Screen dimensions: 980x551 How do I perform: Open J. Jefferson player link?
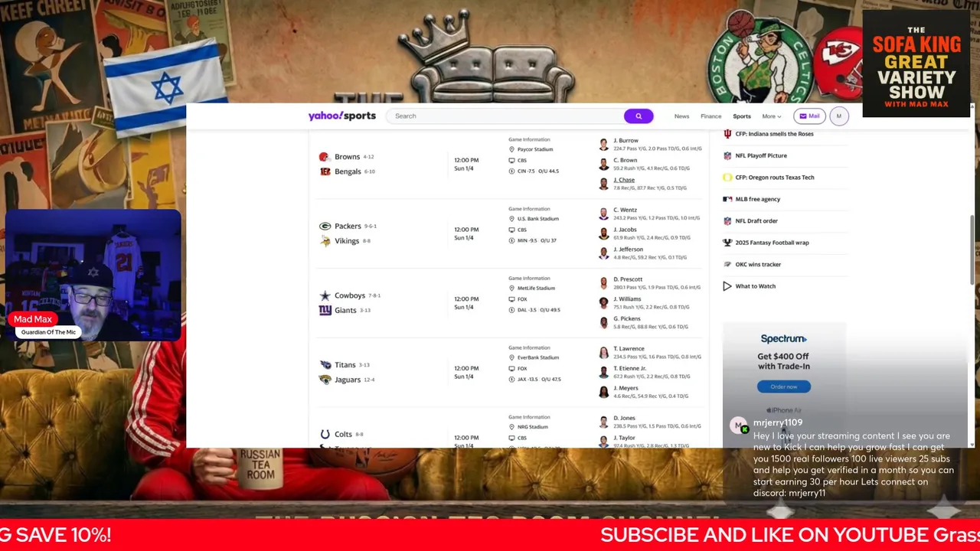pyautogui.click(x=629, y=249)
